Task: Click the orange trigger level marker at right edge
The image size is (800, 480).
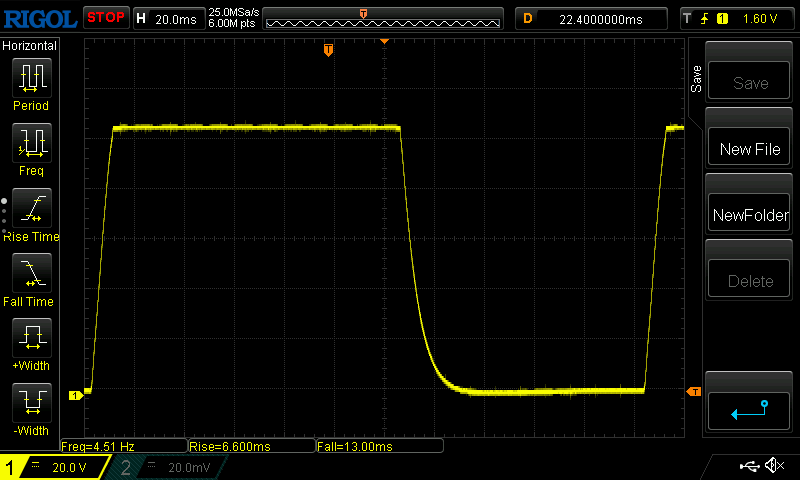Action: 694,391
